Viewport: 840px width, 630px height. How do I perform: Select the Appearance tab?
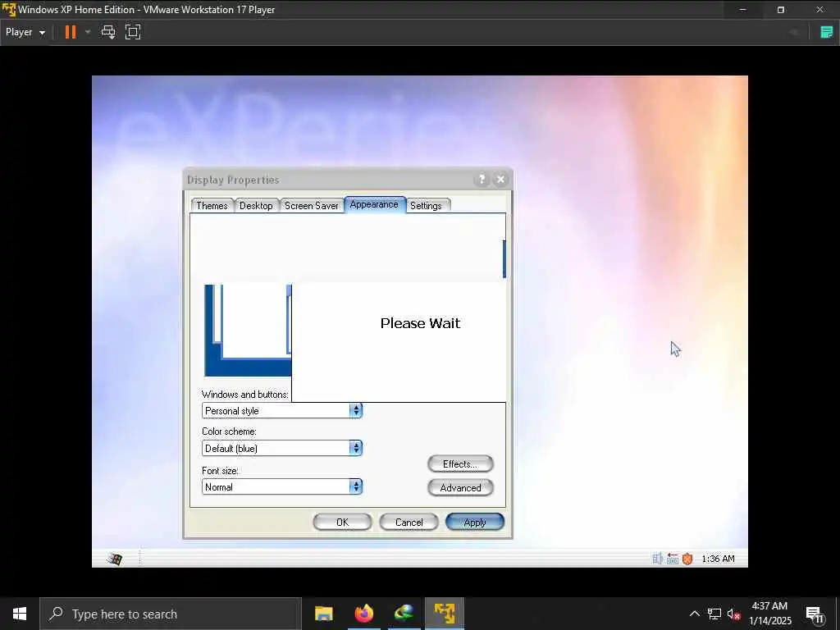[x=374, y=204]
